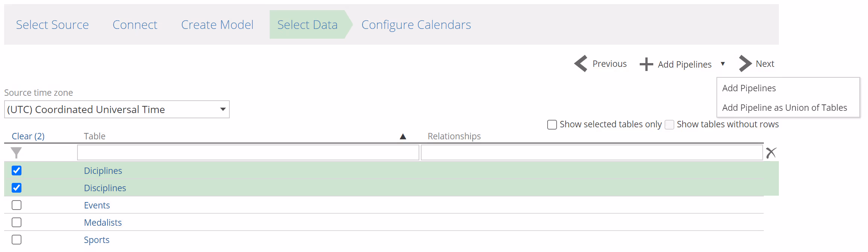Image resolution: width=868 pixels, height=252 pixels.
Task: Clear filters with the X icon
Action: click(x=771, y=152)
